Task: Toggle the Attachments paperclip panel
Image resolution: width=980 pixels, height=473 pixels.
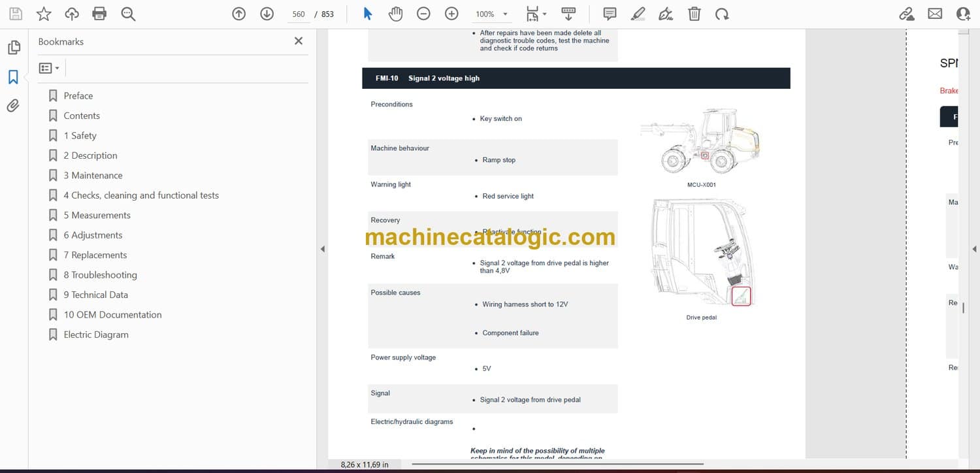Action: [x=13, y=106]
